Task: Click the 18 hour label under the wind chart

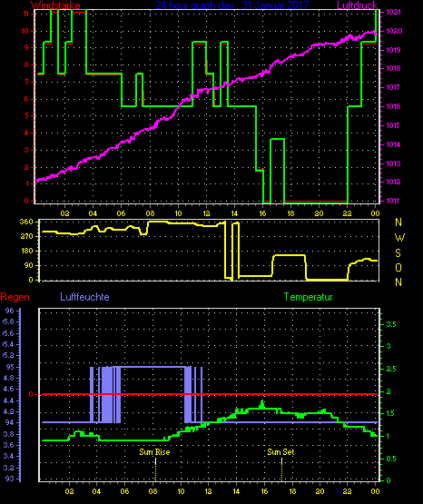Action: coord(290,213)
